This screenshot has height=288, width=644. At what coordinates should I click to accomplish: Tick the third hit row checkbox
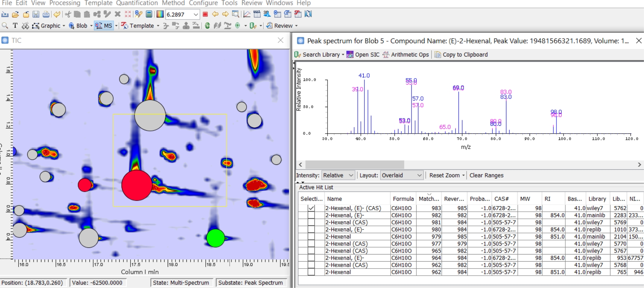[311, 223]
